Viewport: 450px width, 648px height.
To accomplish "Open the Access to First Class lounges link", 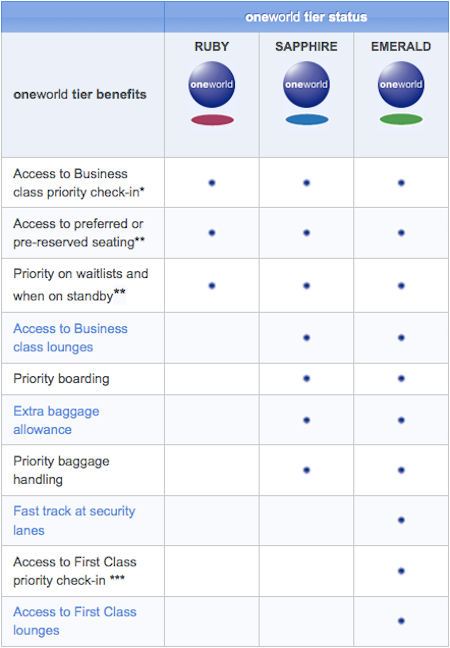I will click(x=74, y=621).
